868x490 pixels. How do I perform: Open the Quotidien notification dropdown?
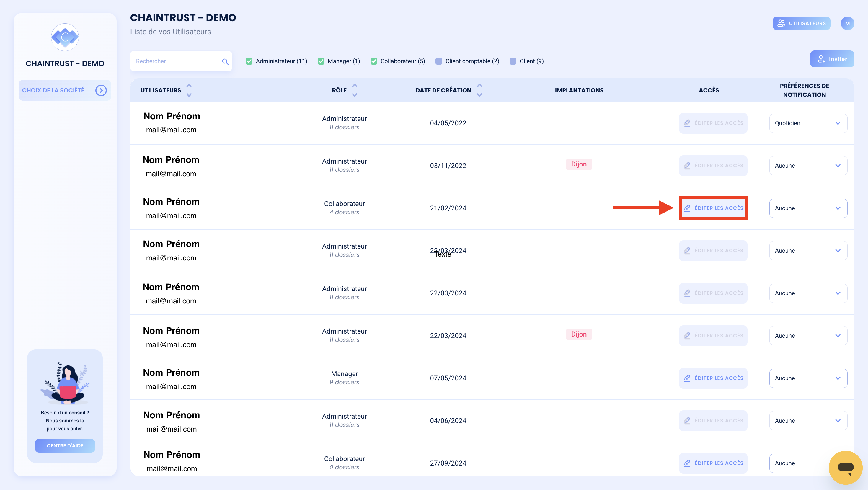[x=808, y=123]
